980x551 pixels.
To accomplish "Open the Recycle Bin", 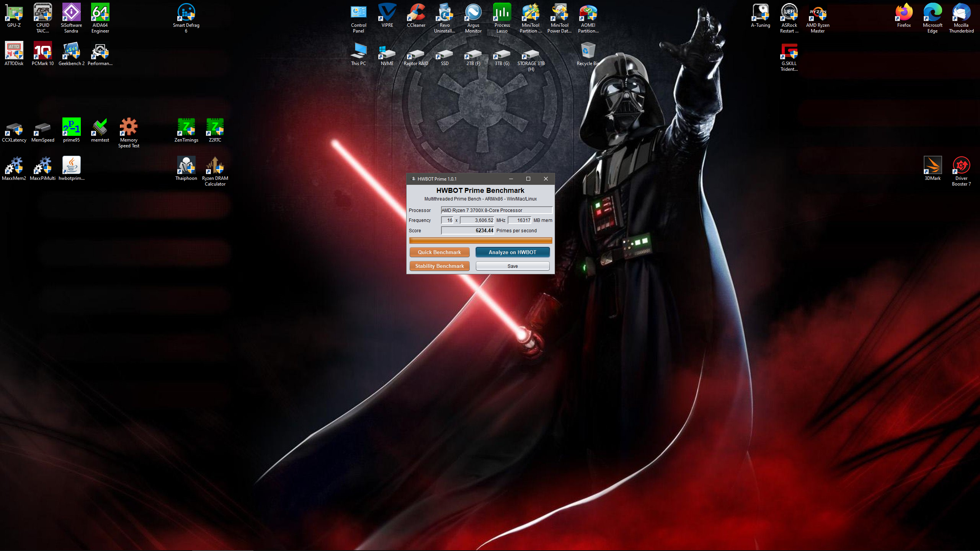I will [x=588, y=54].
